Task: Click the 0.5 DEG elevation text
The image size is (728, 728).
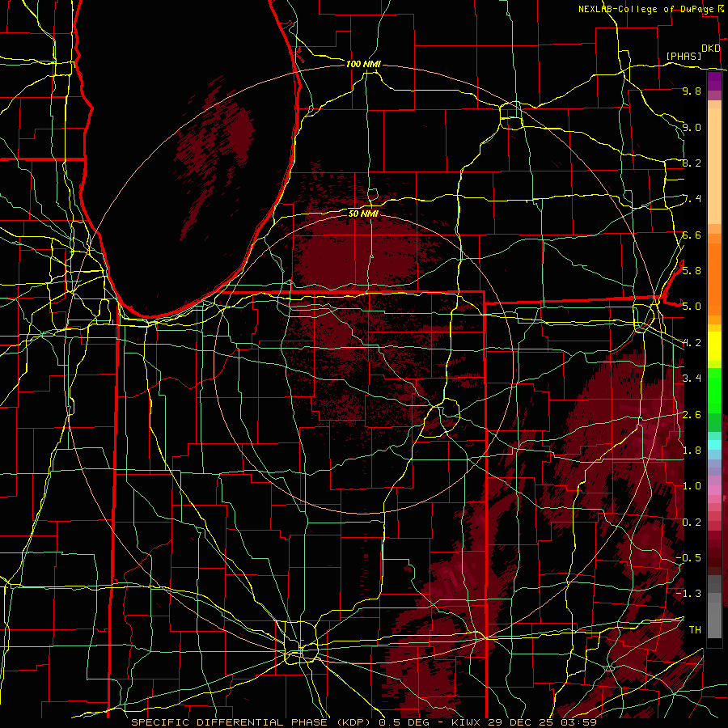Action: pyautogui.click(x=406, y=722)
